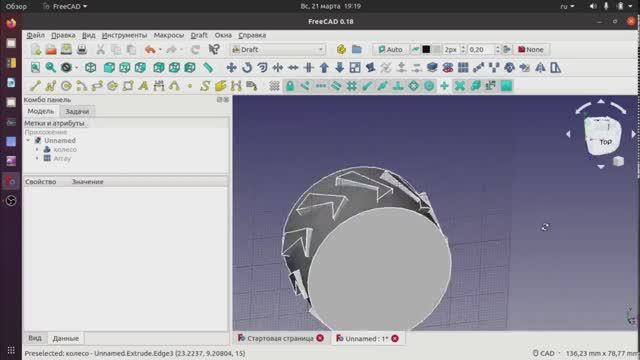Click the What's This help cursor
640x360 pixels.
point(214,50)
